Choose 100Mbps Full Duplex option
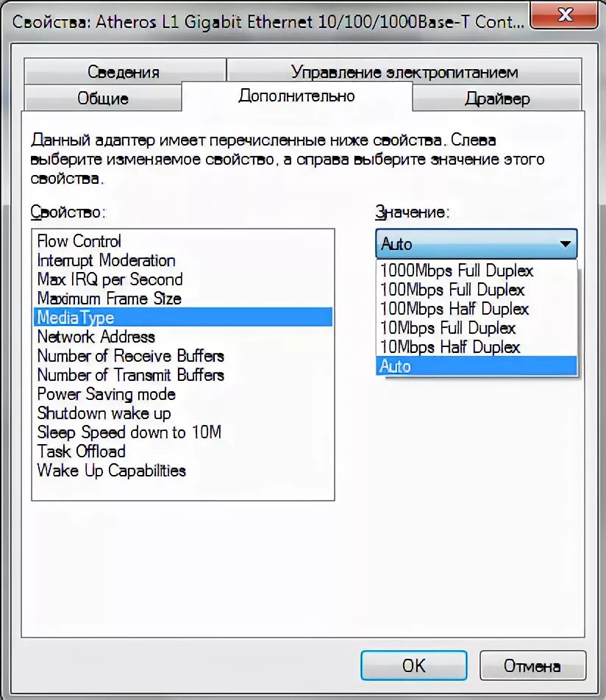Image resolution: width=606 pixels, height=700 pixels. (x=477, y=290)
